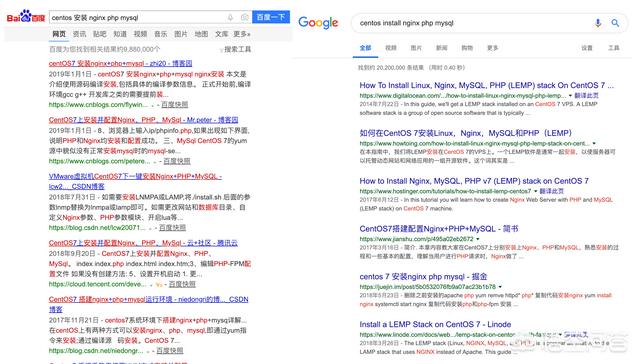Open Install a LEMP Stack on CentOS 7 - Linode
Image resolution: width=640 pixels, height=364 pixels.
(435, 324)
